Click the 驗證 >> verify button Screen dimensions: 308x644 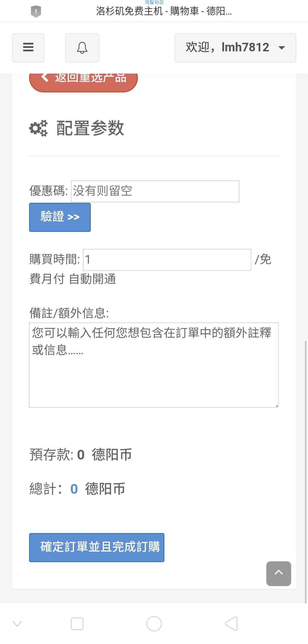60,217
